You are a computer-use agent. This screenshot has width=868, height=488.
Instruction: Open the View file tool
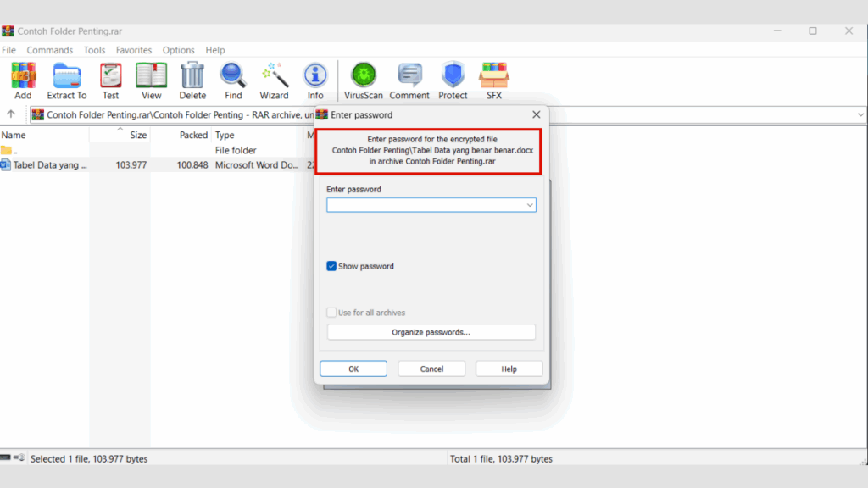(x=151, y=76)
